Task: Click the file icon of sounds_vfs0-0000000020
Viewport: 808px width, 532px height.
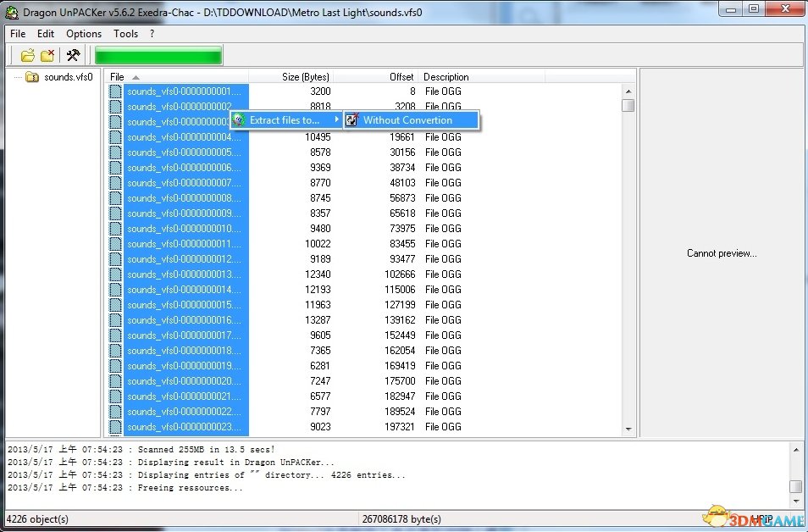Action: [115, 381]
